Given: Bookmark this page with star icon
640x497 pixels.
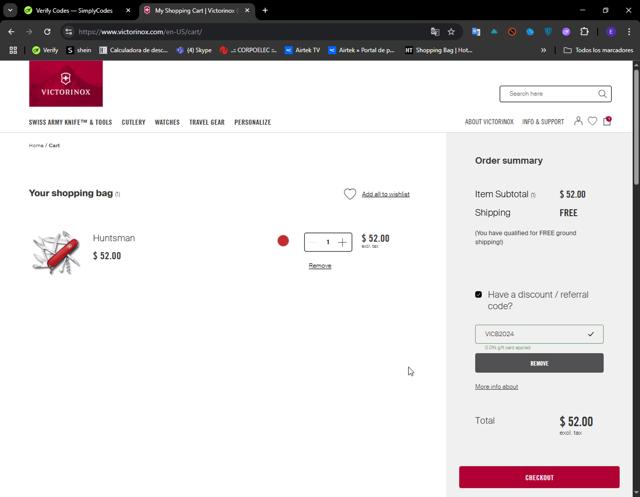Looking at the screenshot, I should click(x=451, y=32).
